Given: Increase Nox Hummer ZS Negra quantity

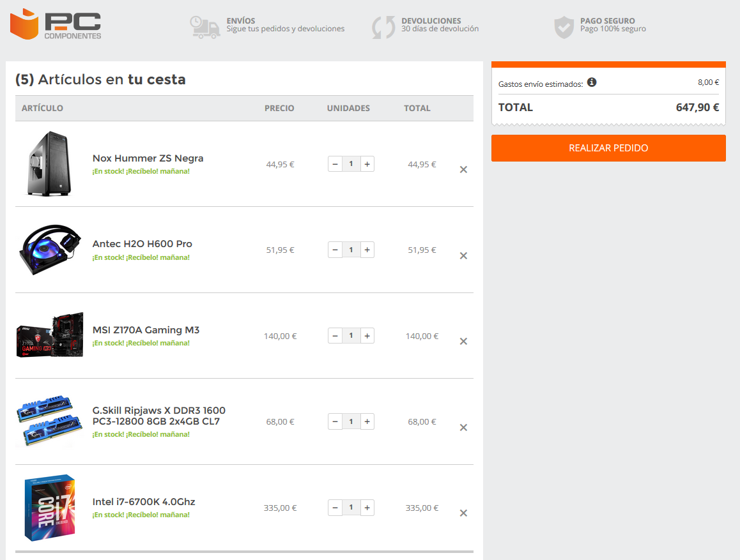Looking at the screenshot, I should point(367,164).
